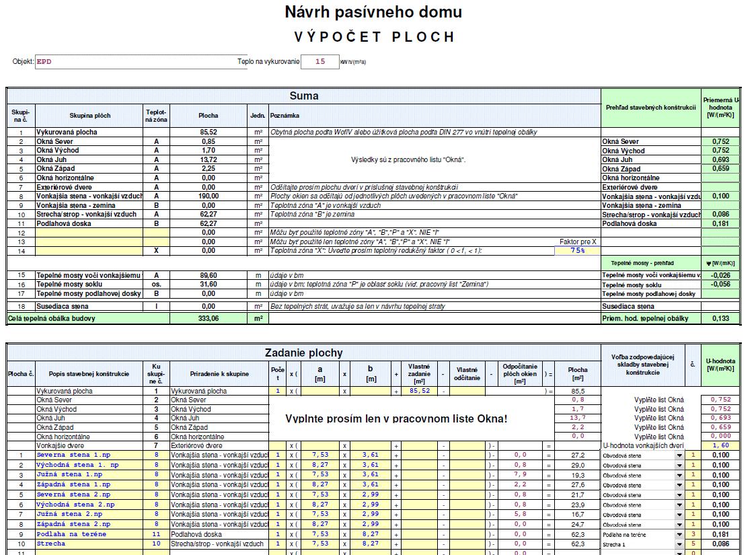Viewport: 756px width, 555px height.
Task: Select the 'Vlastné zadanie' cell with 85,52
Action: point(420,391)
